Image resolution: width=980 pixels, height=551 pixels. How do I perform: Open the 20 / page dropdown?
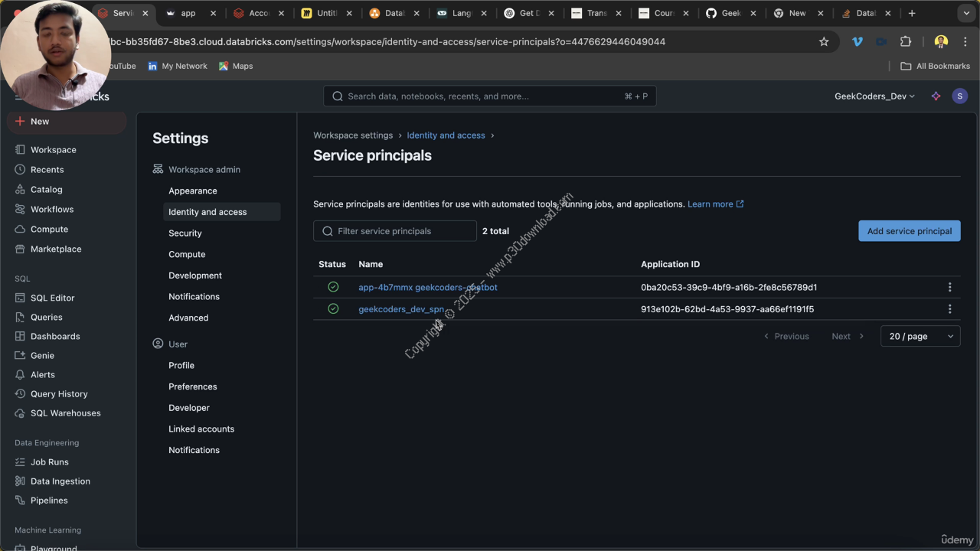point(921,336)
